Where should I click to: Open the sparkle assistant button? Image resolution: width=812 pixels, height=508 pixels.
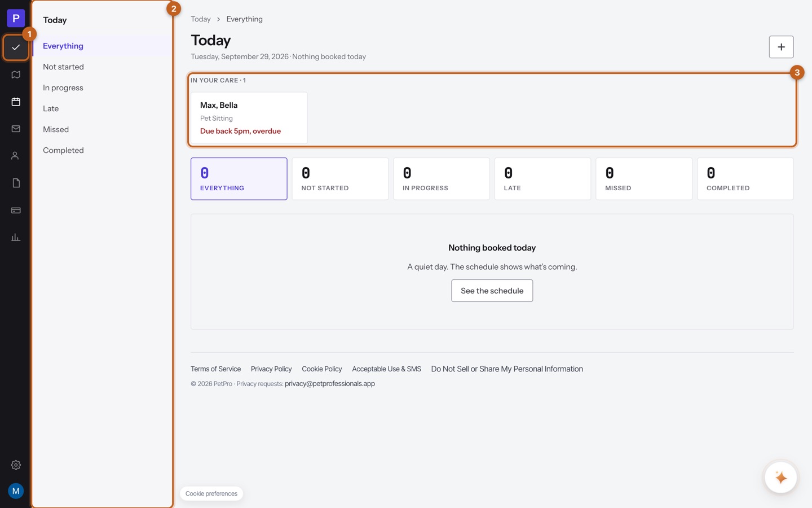(x=781, y=478)
